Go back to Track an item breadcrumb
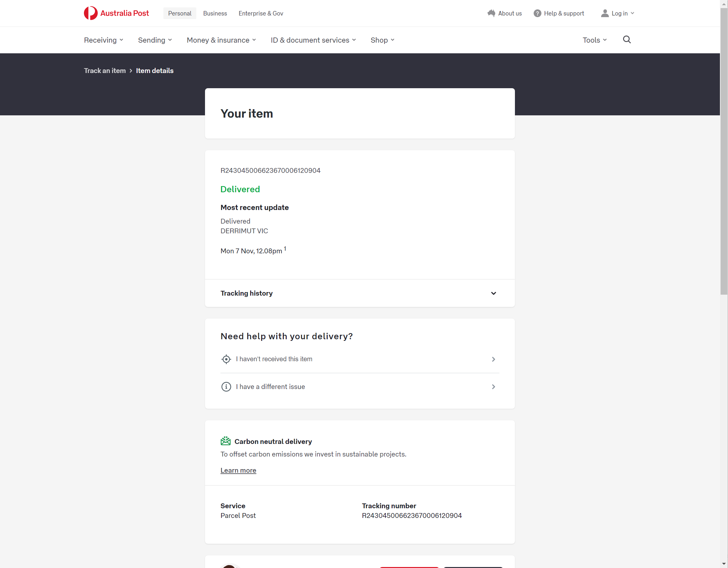 point(105,71)
